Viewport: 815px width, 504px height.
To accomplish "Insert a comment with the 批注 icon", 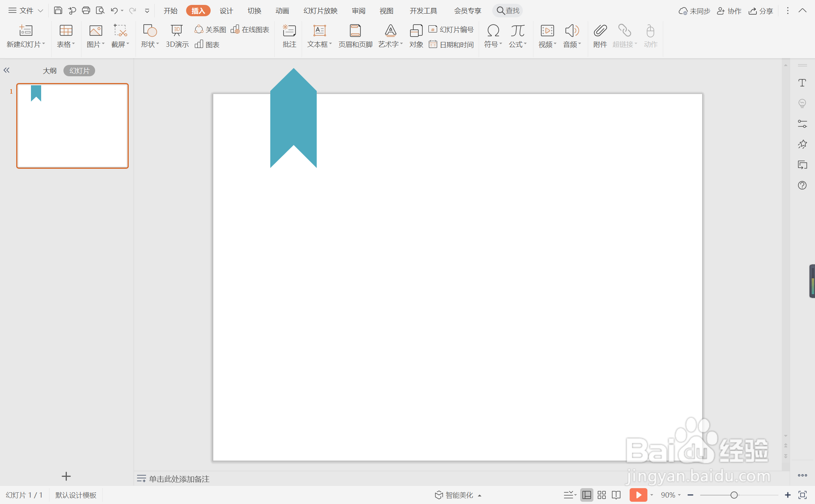I will (289, 31).
